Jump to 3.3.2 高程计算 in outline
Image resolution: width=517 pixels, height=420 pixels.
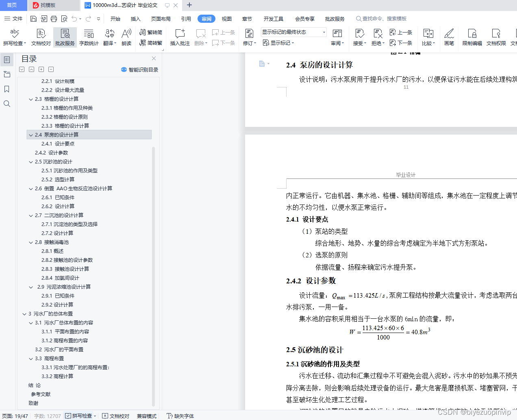click(57, 376)
